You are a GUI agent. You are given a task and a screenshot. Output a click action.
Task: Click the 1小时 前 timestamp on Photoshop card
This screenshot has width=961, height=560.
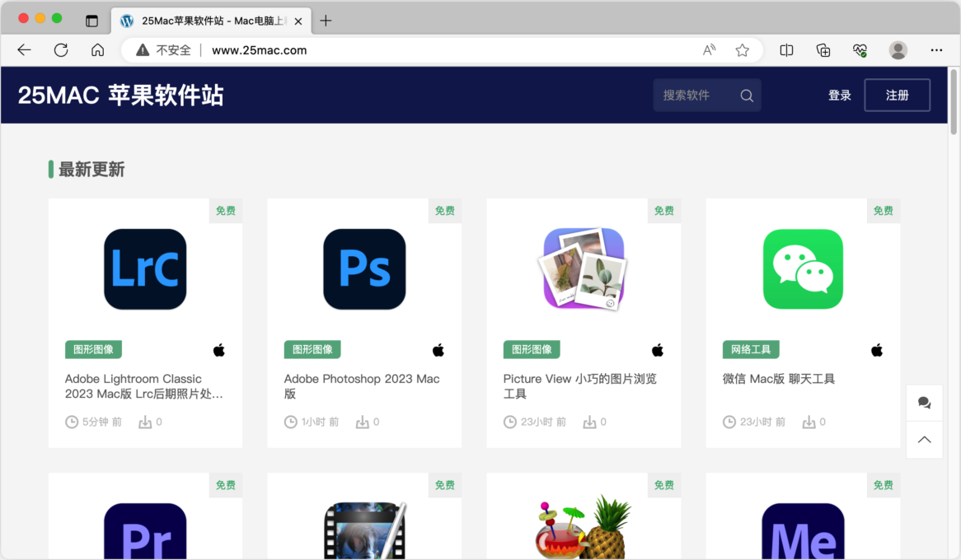(x=320, y=422)
